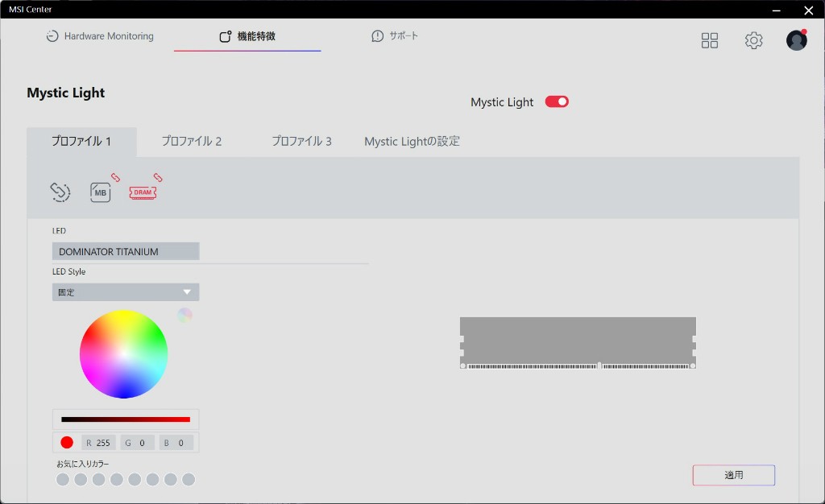Click the G value field
This screenshot has width=825, height=504.
pos(137,443)
